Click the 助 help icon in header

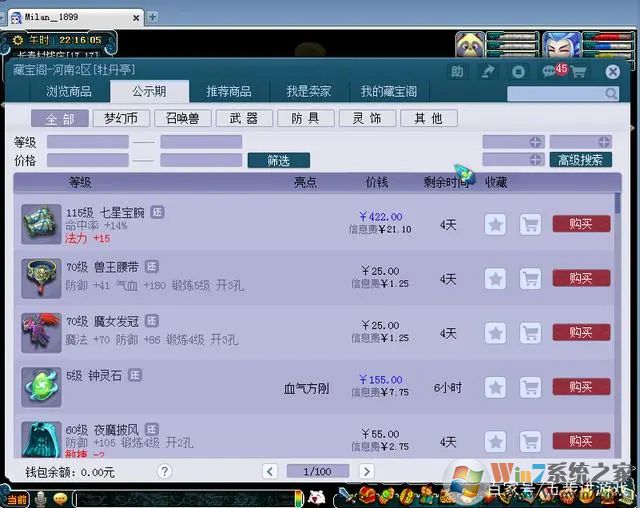457,72
